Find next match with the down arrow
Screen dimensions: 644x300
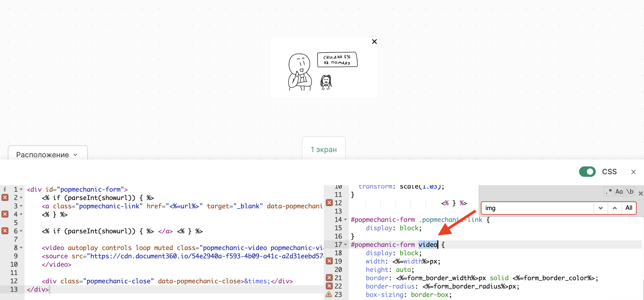point(601,208)
